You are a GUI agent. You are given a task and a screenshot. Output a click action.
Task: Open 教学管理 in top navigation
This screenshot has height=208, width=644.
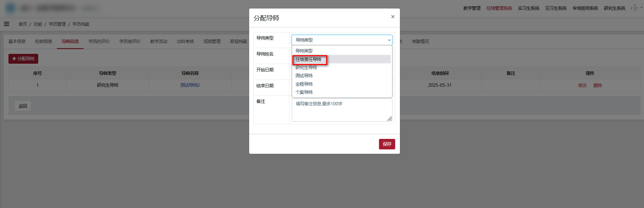(472, 8)
